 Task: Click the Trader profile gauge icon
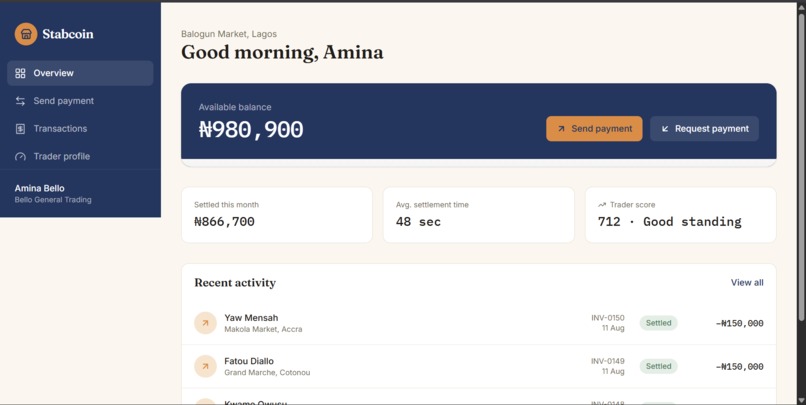pyautogui.click(x=20, y=156)
